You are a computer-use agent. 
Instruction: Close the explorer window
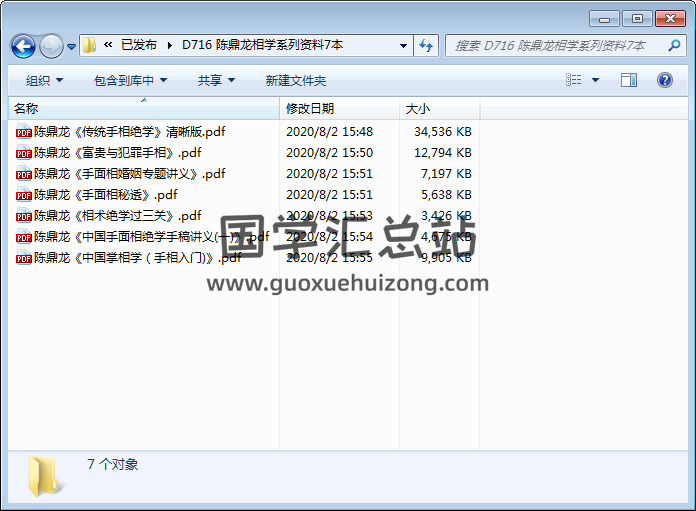[x=670, y=19]
